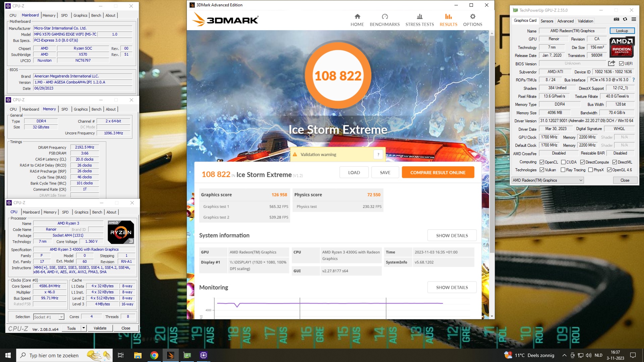Toggle the OpenCL checkbox in GPU-Z
Viewport: 644px width, 362px height.
tap(542, 162)
